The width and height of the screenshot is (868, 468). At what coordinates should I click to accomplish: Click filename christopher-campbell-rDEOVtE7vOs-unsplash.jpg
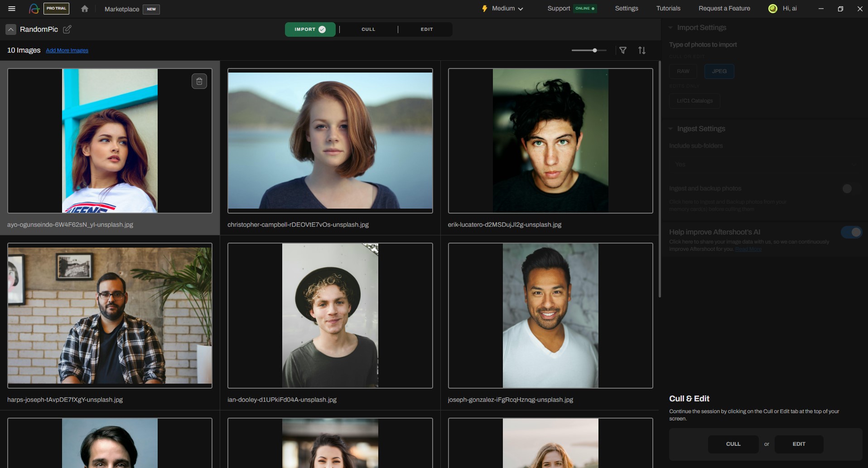[298, 225]
